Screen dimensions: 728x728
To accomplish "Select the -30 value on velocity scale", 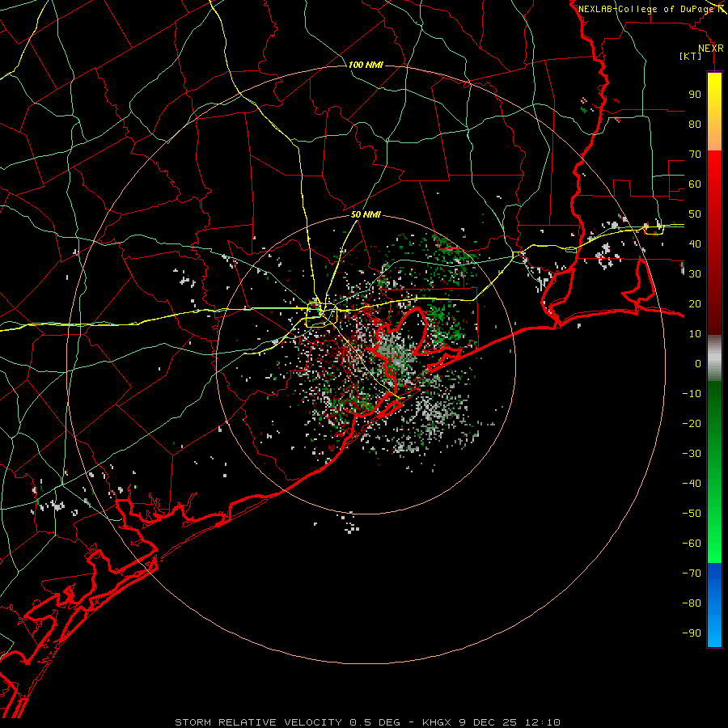I will pos(692,454).
